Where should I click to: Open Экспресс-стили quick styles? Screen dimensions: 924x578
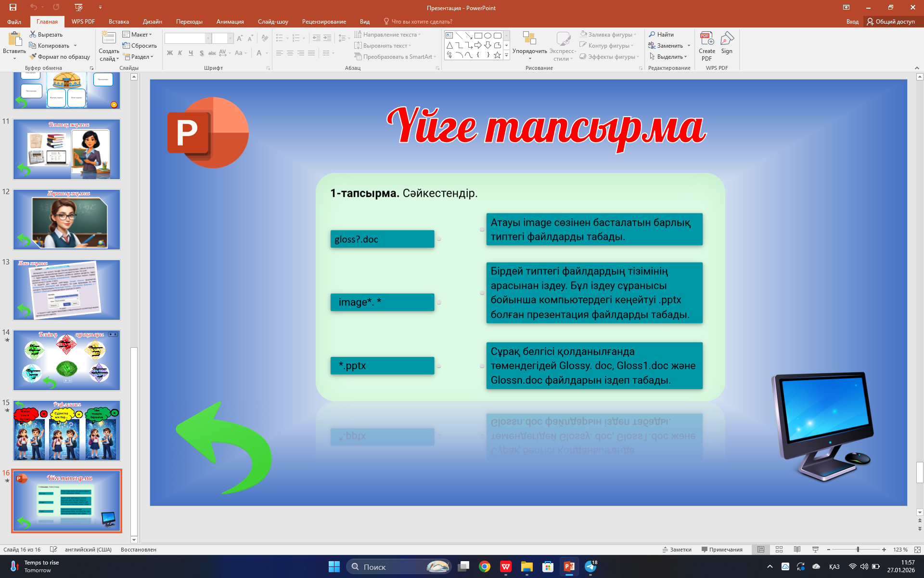point(563,46)
